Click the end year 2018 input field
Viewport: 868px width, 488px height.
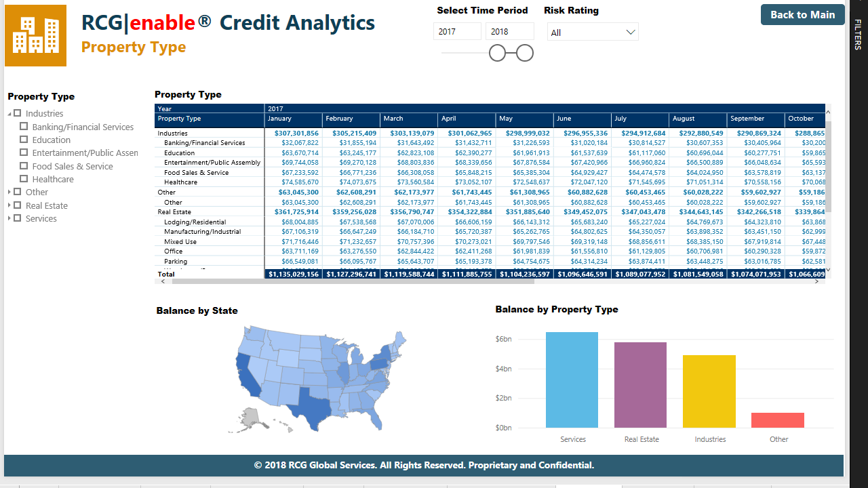point(509,32)
